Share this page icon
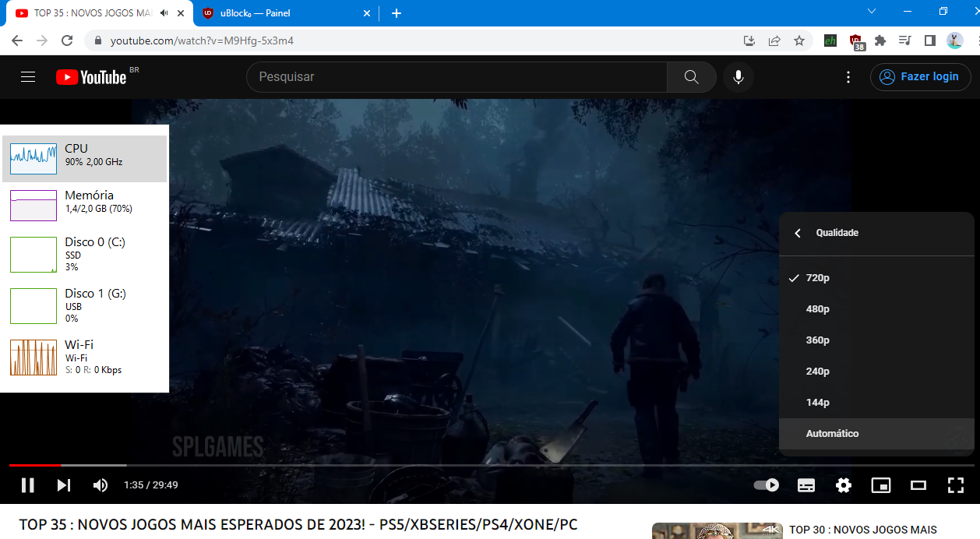Screen dimensions: 980x539 coord(774,41)
